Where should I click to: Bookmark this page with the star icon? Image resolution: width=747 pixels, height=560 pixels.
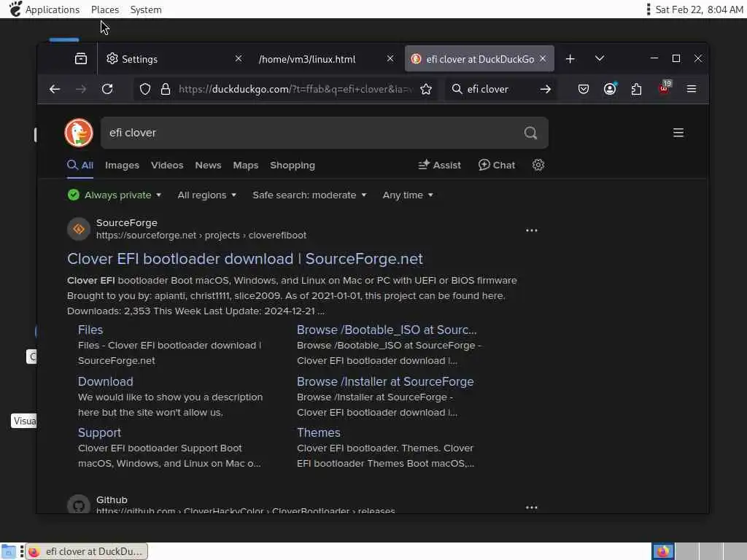click(x=426, y=89)
